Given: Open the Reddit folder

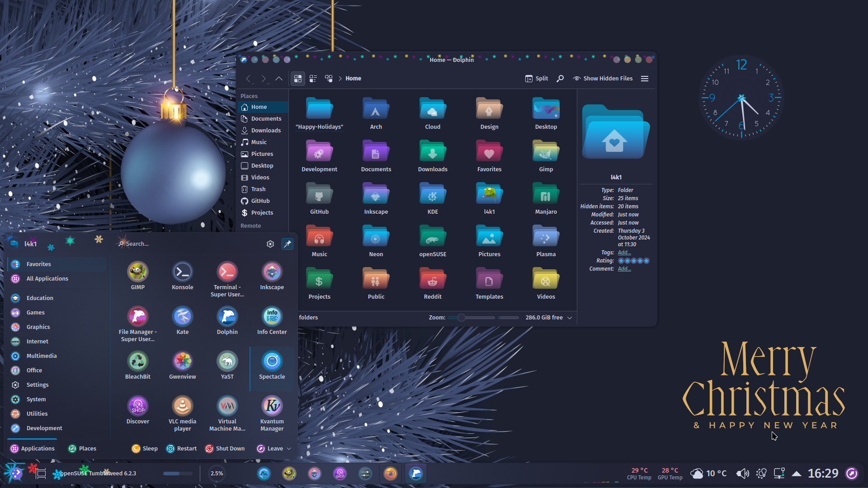Looking at the screenshot, I should (x=433, y=284).
